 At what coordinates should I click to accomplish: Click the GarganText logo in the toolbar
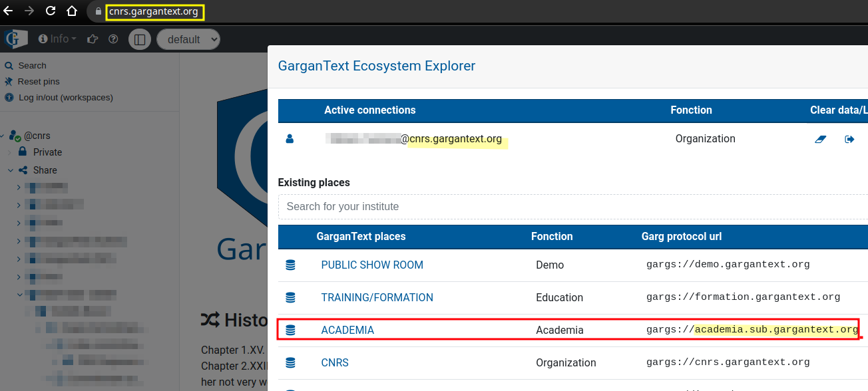pyautogui.click(x=15, y=39)
